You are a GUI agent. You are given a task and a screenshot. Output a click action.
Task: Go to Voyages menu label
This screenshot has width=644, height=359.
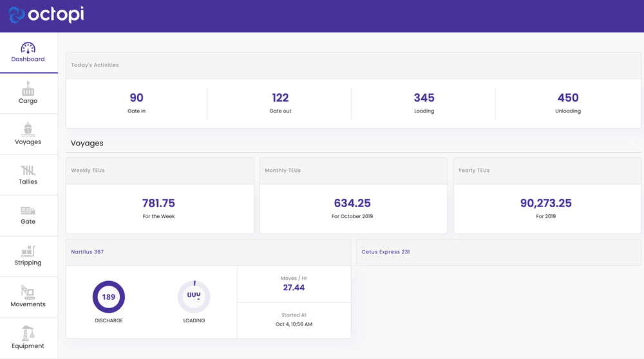pyautogui.click(x=28, y=142)
